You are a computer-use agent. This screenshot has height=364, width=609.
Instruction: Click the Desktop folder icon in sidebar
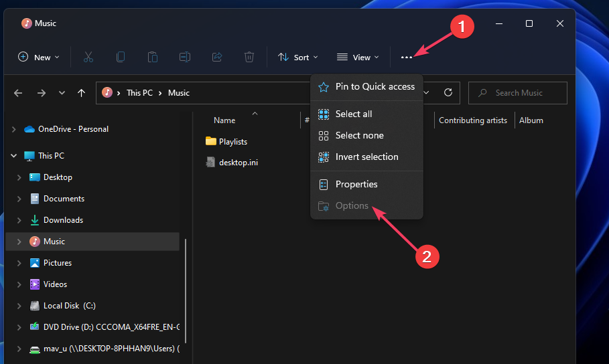[x=35, y=177]
